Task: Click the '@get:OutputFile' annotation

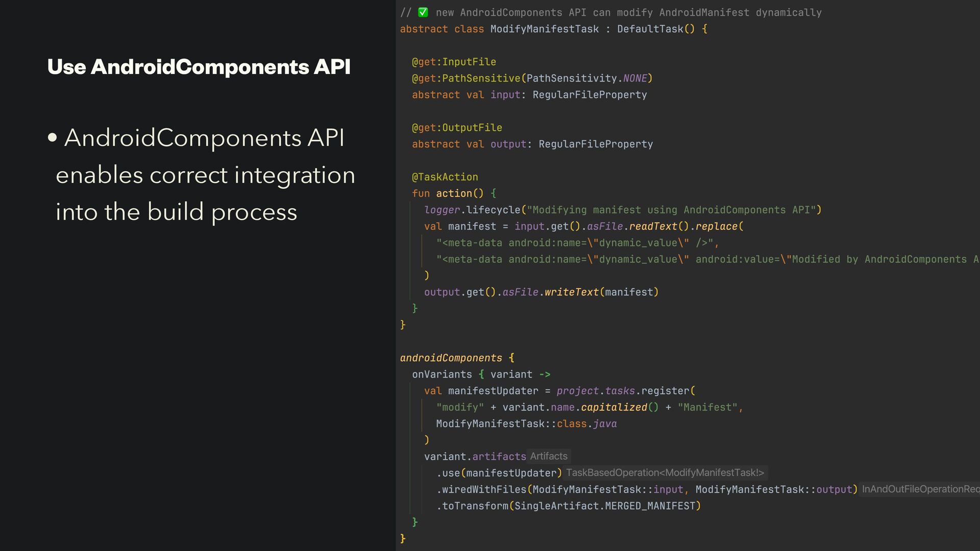Action: point(457,128)
